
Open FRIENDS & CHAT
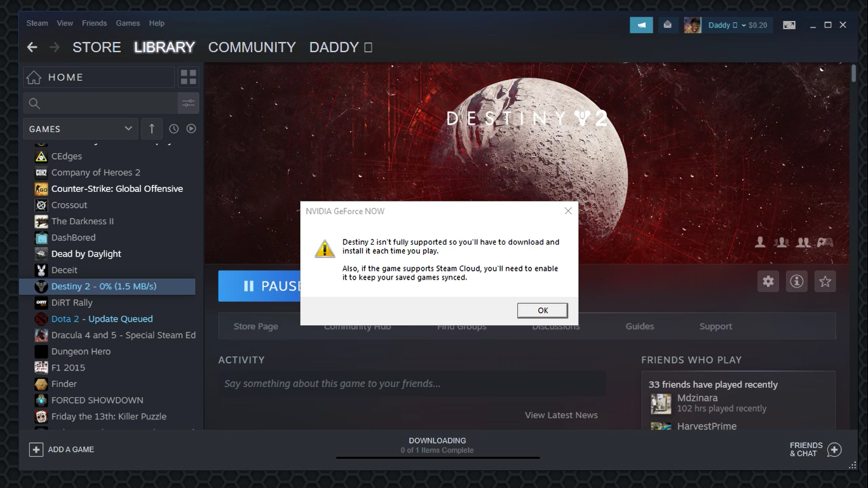[x=815, y=449]
